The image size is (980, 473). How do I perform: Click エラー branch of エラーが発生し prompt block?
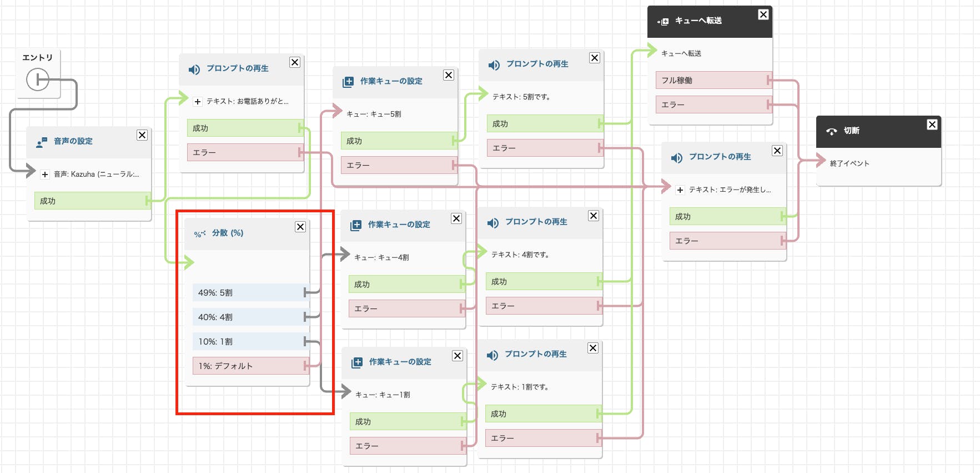click(728, 241)
